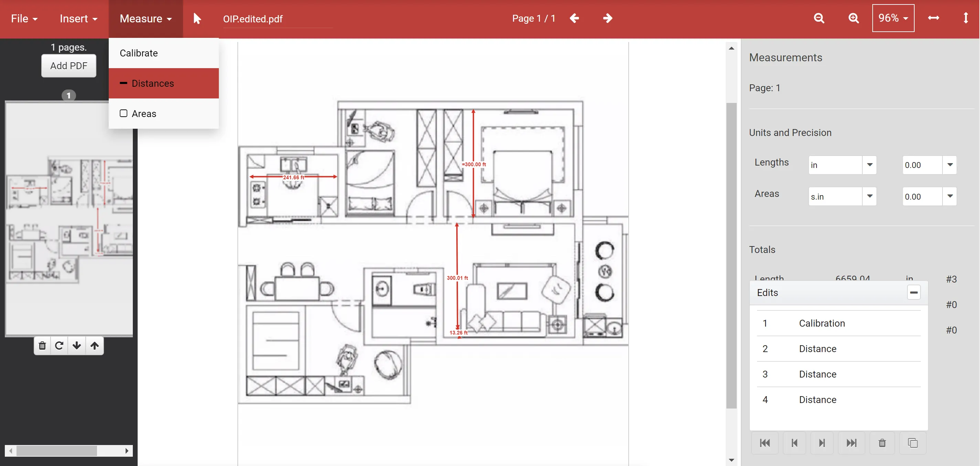Viewport: 980px width, 466px height.
Task: Toggle the Areas checkbox
Action: pyautogui.click(x=122, y=113)
